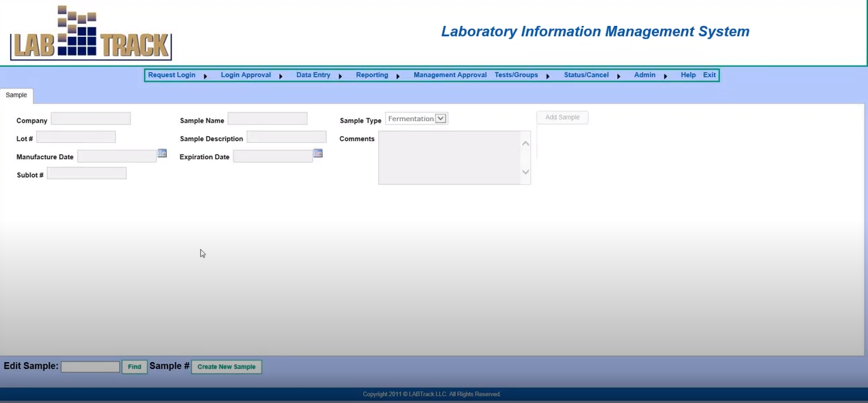
Task: Expand the Tests/Groups menu
Action: click(516, 75)
